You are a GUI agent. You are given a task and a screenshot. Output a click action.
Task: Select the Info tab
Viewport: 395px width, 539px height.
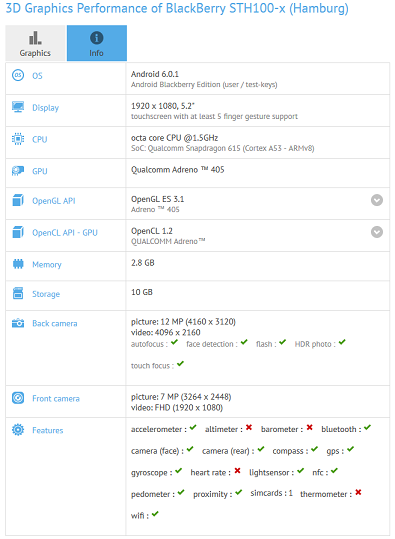click(97, 43)
